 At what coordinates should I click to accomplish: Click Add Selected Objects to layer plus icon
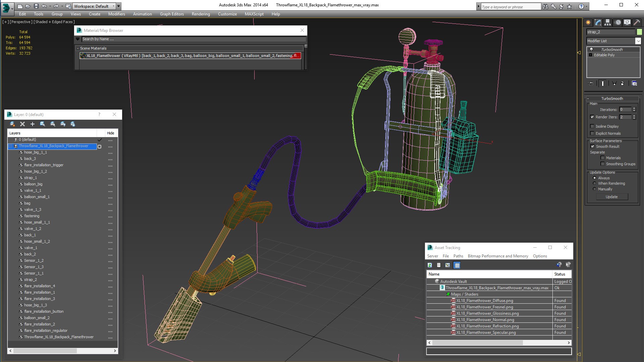click(33, 124)
